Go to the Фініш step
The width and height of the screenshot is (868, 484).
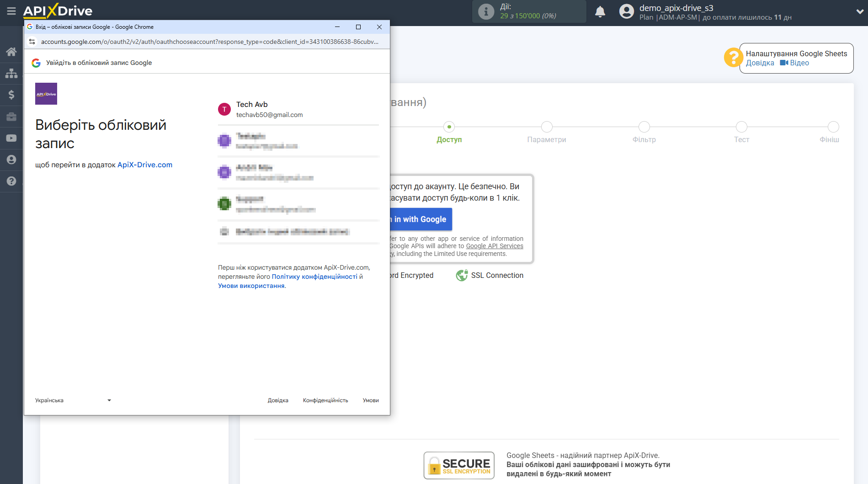point(833,127)
